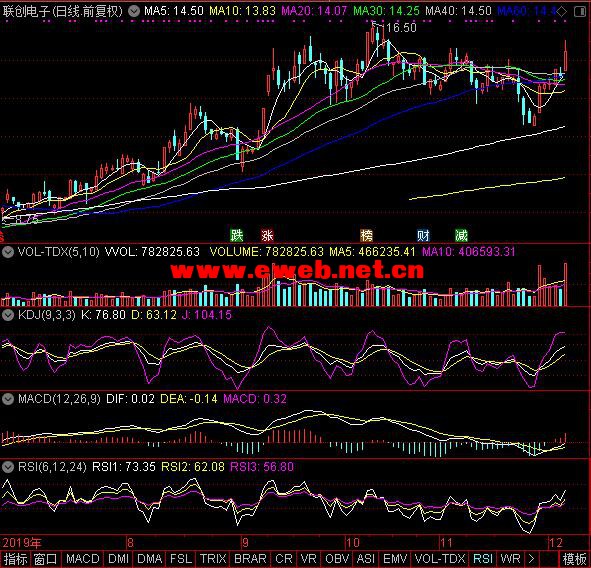Select the TRIX indicator tab

coord(213,559)
